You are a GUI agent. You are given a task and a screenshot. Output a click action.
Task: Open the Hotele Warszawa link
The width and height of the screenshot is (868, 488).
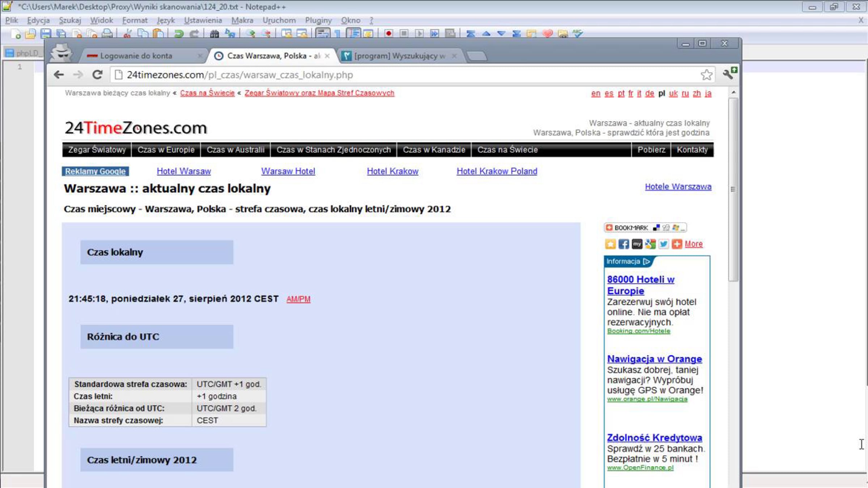(x=678, y=187)
